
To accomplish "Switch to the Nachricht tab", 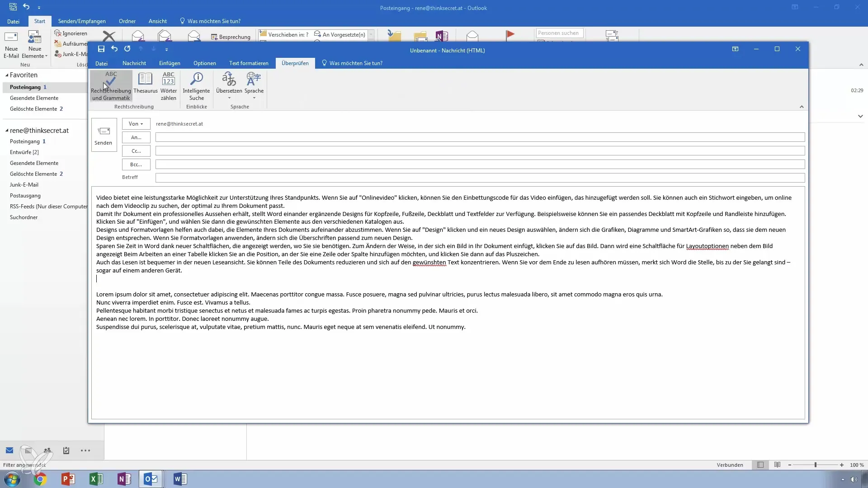I will click(134, 63).
